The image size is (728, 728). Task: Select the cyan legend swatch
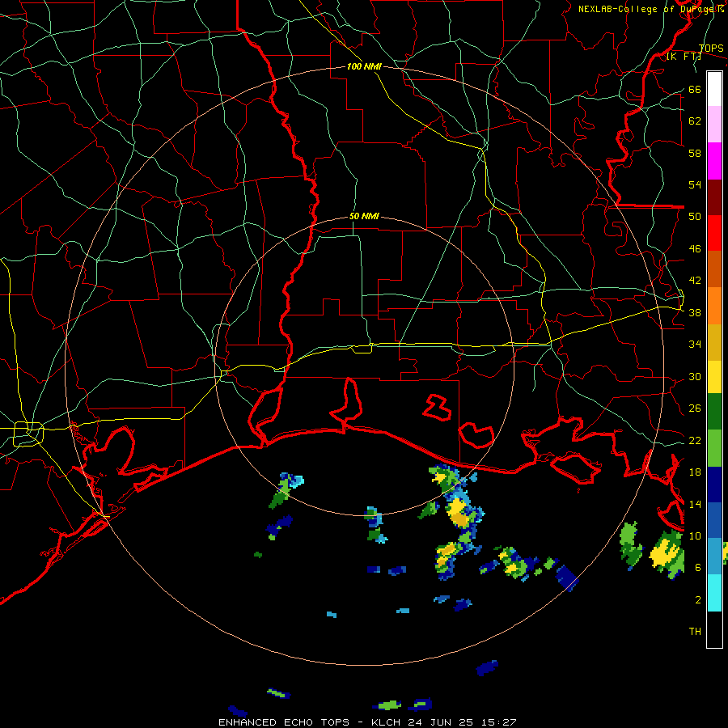714,593
